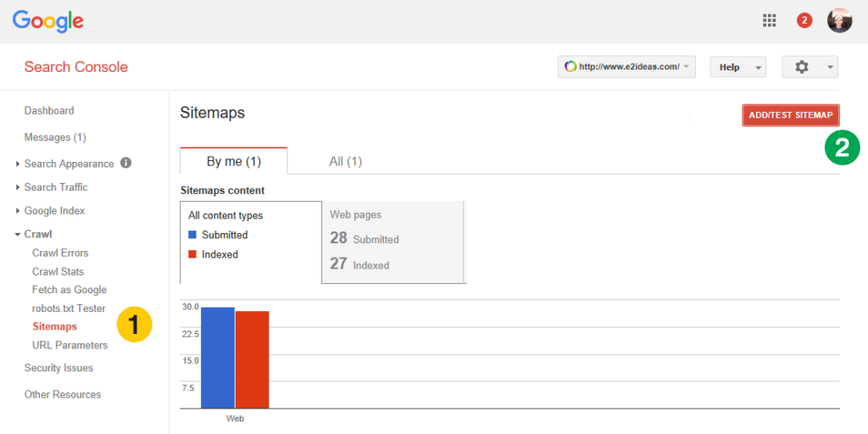Click the blue Submitted bar in chart
The height and width of the screenshot is (434, 868).
[x=218, y=358]
